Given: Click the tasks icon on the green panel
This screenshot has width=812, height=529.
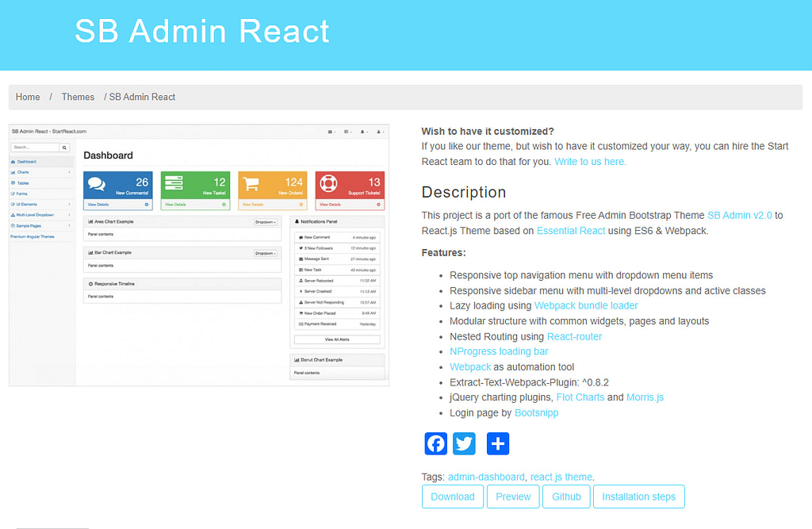Looking at the screenshot, I should click(174, 183).
